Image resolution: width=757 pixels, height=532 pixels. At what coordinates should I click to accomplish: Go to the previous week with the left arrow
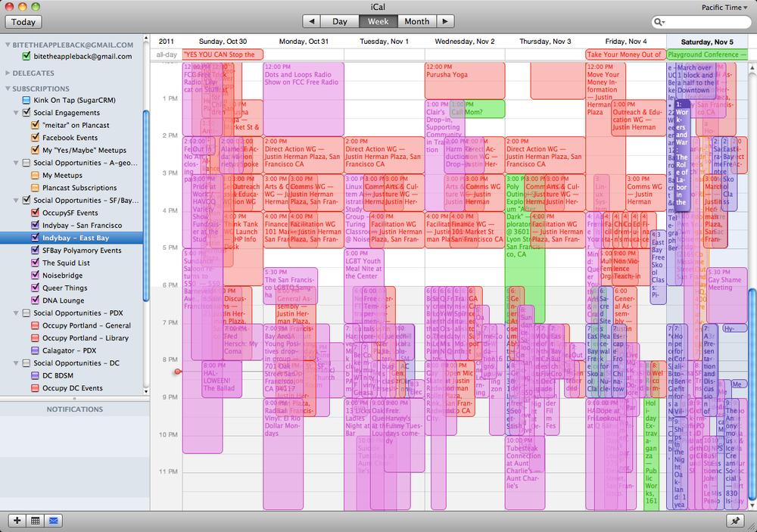click(311, 21)
